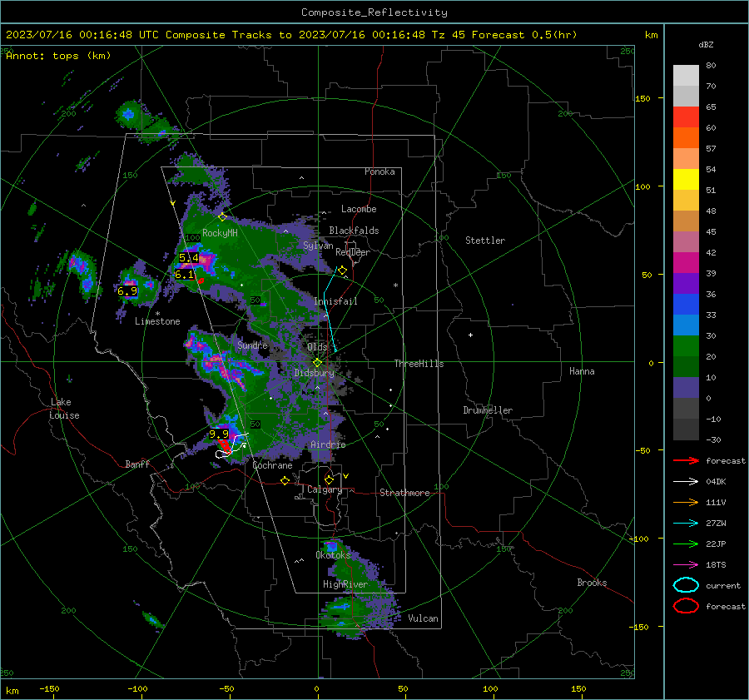Click the Okotoks label
749x700 pixels.
(x=333, y=555)
